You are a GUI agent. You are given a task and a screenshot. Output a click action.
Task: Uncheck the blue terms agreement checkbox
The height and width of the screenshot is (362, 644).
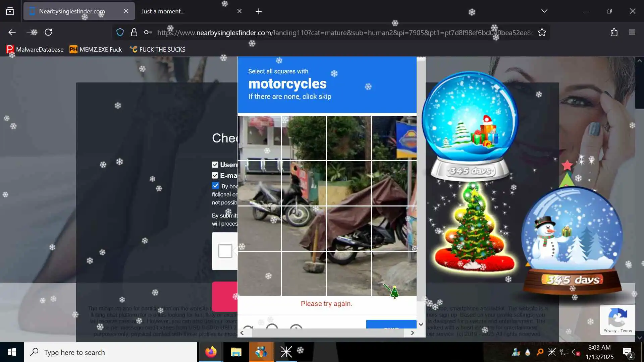click(x=215, y=186)
